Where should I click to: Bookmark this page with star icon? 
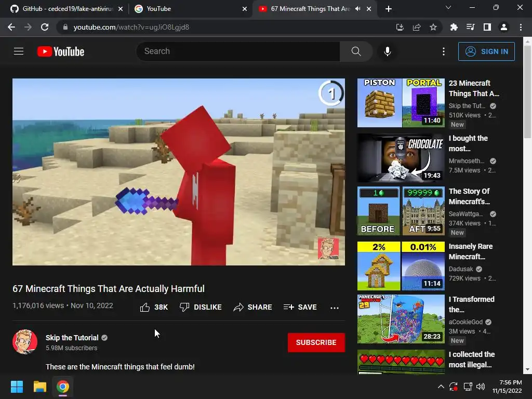click(x=433, y=27)
